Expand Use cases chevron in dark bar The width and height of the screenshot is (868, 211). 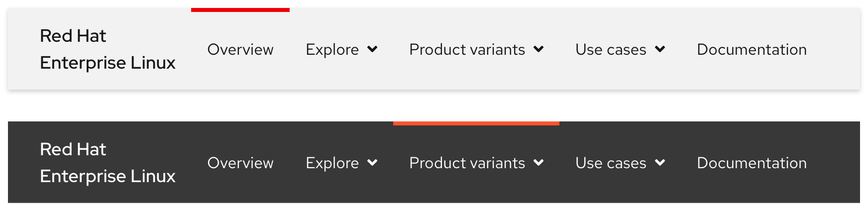[660, 163]
